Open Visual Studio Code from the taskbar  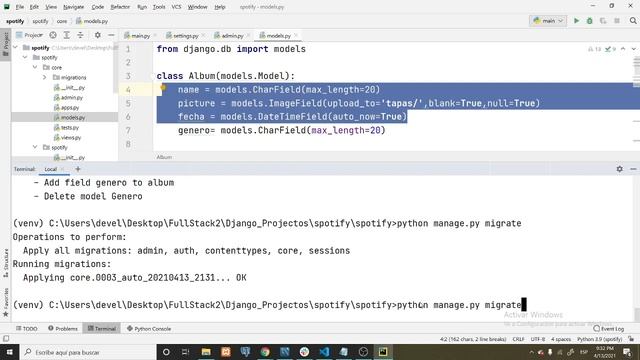point(324,352)
